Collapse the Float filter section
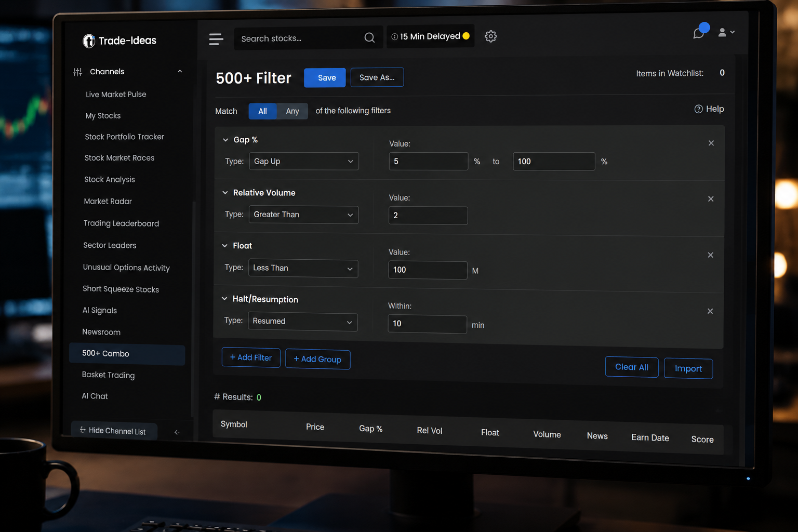The height and width of the screenshot is (532, 798). 225,246
